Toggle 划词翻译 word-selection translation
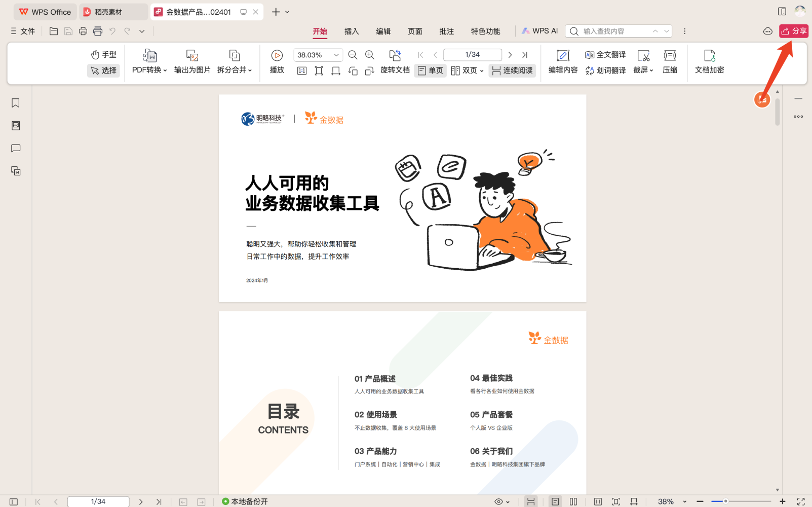The image size is (812, 507). click(x=605, y=70)
